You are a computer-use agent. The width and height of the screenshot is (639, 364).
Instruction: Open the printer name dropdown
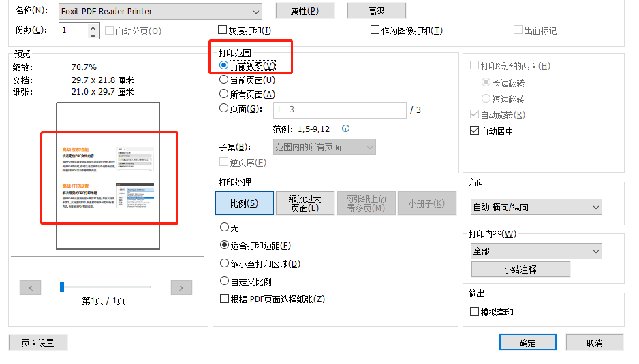[255, 12]
